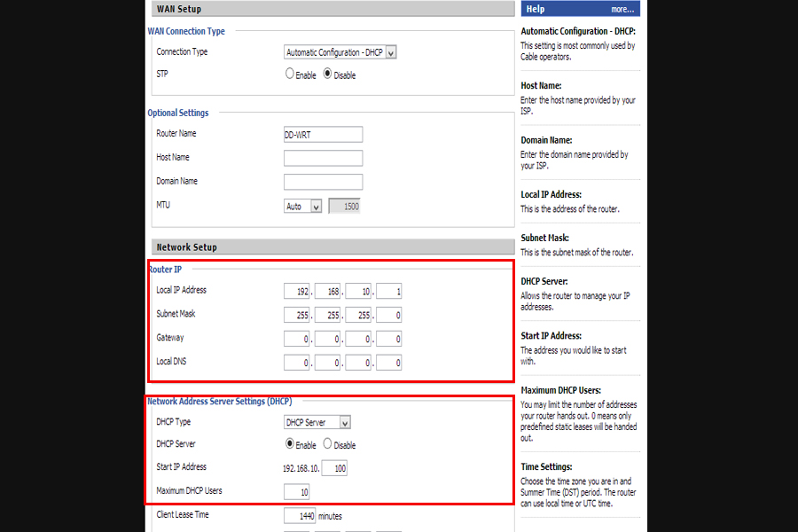Click Client Lease Time field showing 1440
The height and width of the screenshot is (532, 798).
300,516
